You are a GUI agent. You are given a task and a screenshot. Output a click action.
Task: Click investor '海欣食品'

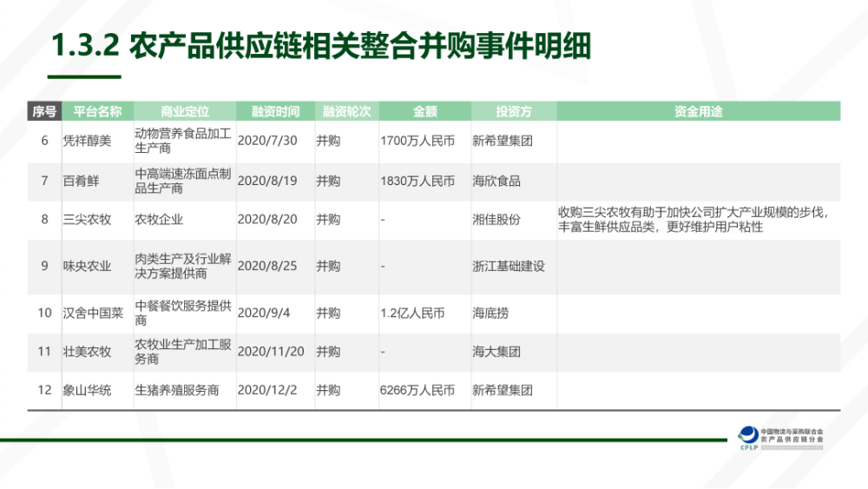click(496, 181)
